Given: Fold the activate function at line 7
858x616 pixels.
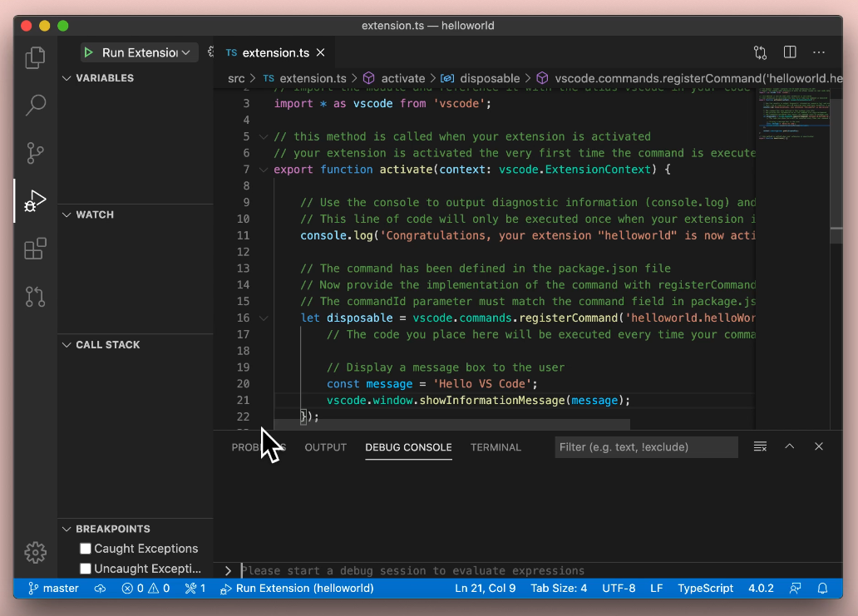Looking at the screenshot, I should point(264,170).
